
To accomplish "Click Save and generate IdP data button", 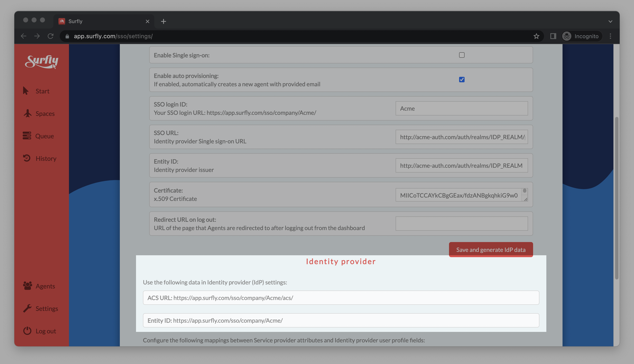I will click(491, 250).
